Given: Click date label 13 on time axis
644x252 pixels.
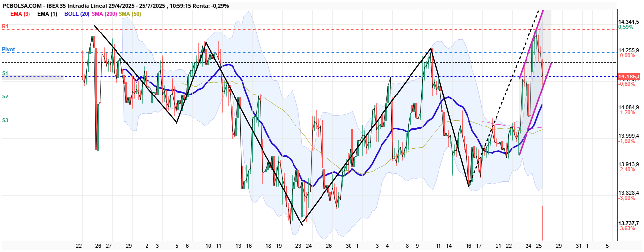Looking at the screenshot, I should [x=239, y=245].
